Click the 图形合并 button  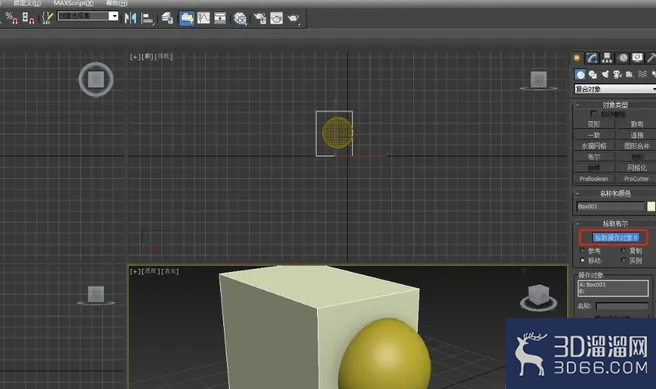(x=636, y=146)
